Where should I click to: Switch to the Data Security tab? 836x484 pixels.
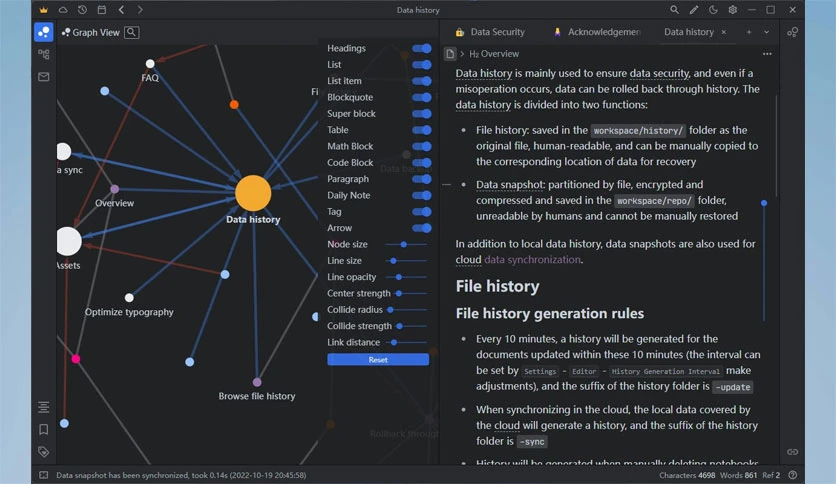coord(489,32)
